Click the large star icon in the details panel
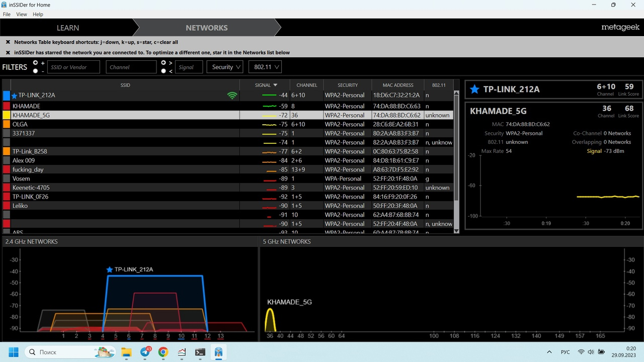 pyautogui.click(x=474, y=89)
